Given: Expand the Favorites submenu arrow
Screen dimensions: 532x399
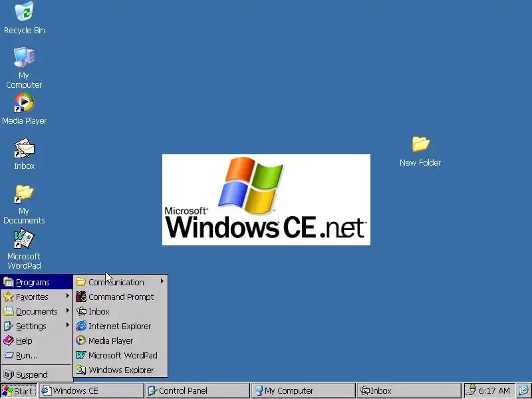Looking at the screenshot, I should pyautogui.click(x=68, y=296).
